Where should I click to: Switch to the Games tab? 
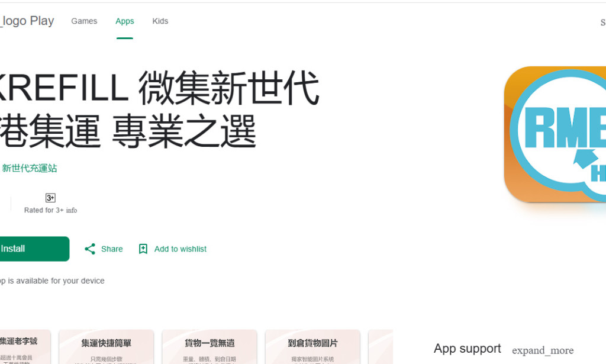83,21
